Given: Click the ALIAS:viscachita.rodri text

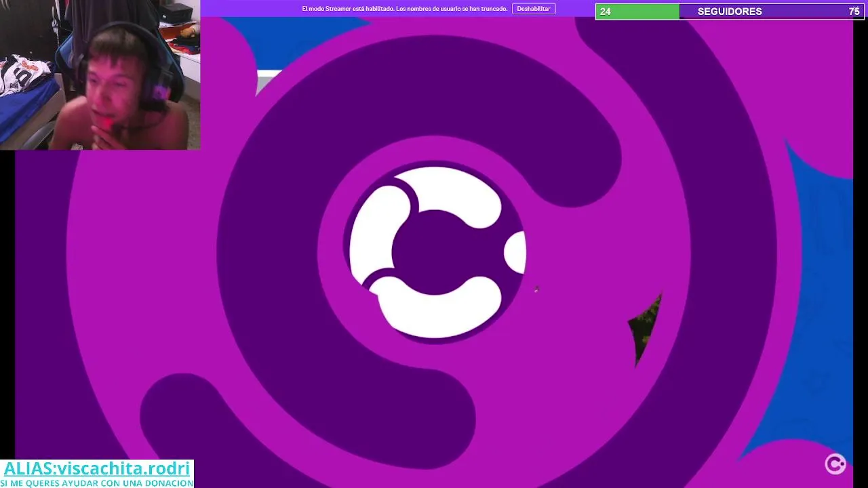Looking at the screenshot, I should [x=97, y=468].
